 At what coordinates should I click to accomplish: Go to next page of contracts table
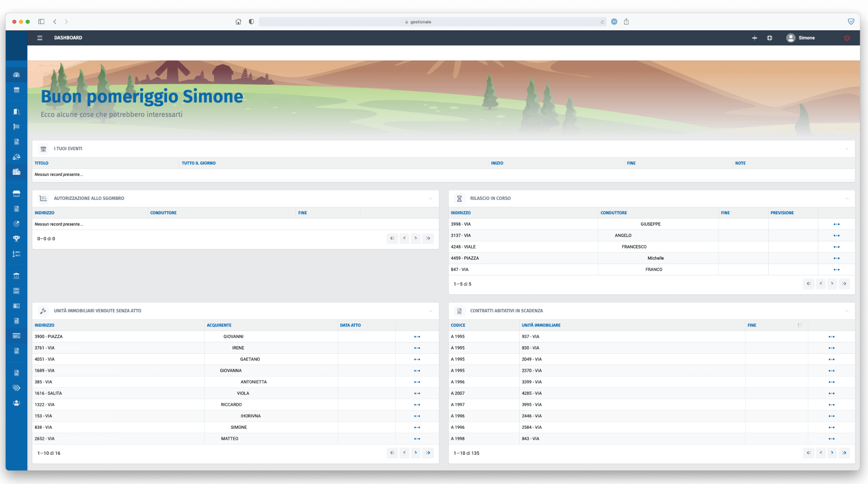point(832,453)
